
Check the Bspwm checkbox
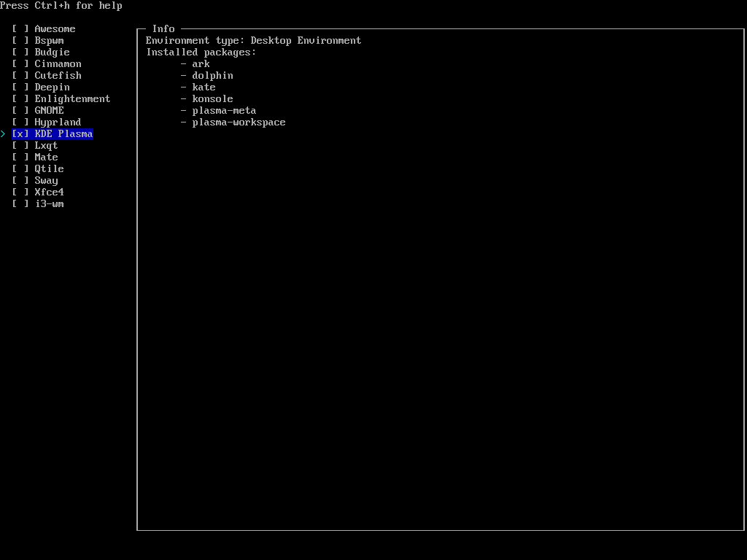(x=20, y=41)
